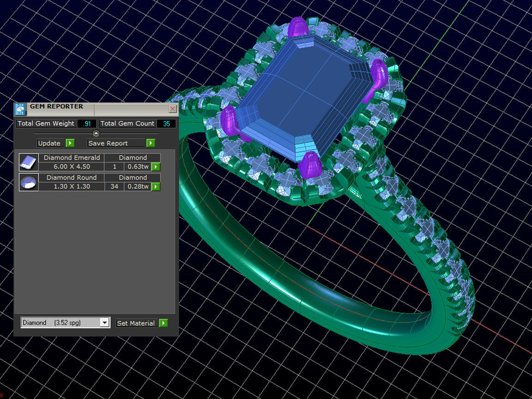Click the 0.28tw weight cell
The height and width of the screenshot is (399, 532).
coord(138,187)
